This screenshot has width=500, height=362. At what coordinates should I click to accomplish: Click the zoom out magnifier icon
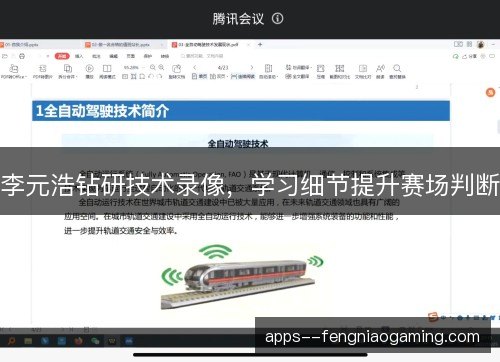coord(153,67)
